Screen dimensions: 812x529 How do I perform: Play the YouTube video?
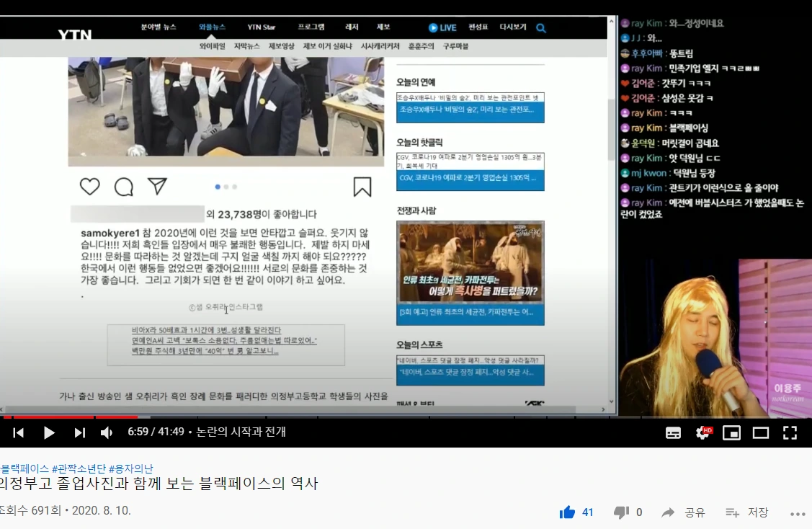(x=49, y=432)
